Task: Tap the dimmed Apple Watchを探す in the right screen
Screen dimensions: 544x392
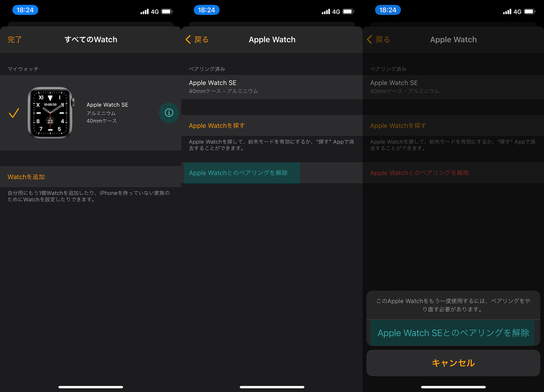Action: coord(398,126)
